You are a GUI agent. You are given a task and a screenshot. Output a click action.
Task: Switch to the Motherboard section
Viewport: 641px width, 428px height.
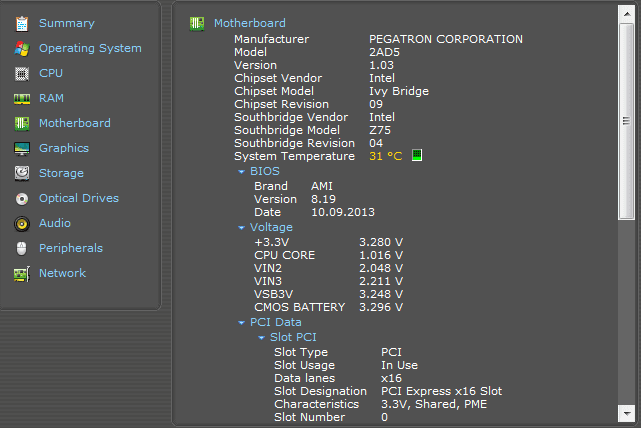[74, 123]
